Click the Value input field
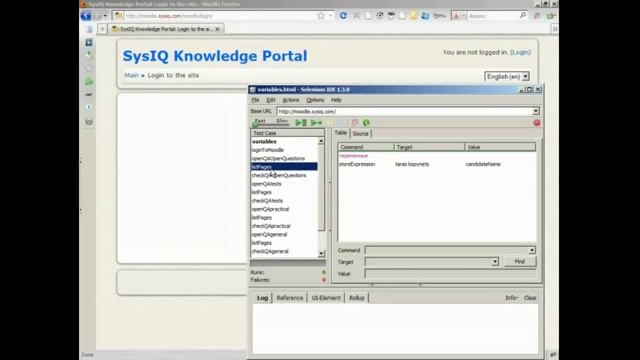This screenshot has height=360, width=640. [450, 274]
